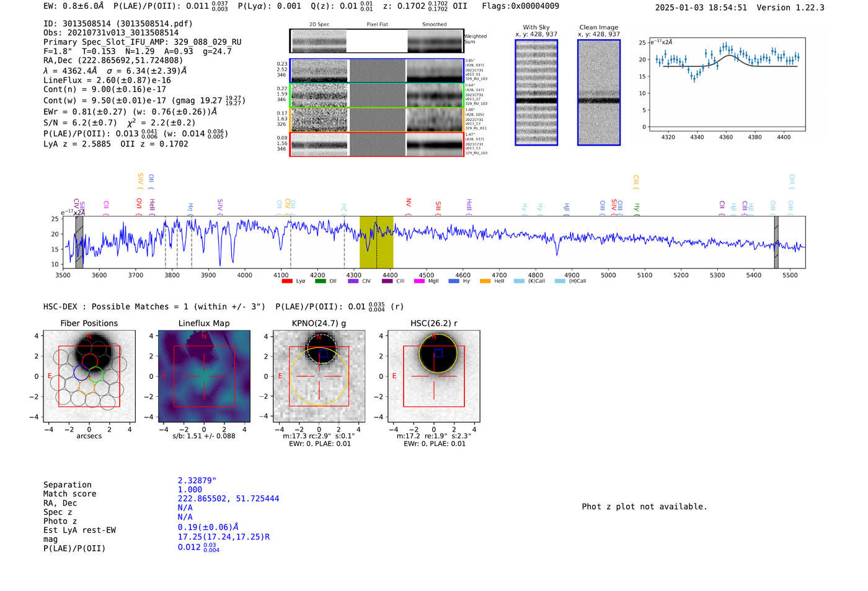This screenshot has height=591, width=868.
Task: Click the HeII orange legend swatch
Action: pyautogui.click(x=485, y=281)
